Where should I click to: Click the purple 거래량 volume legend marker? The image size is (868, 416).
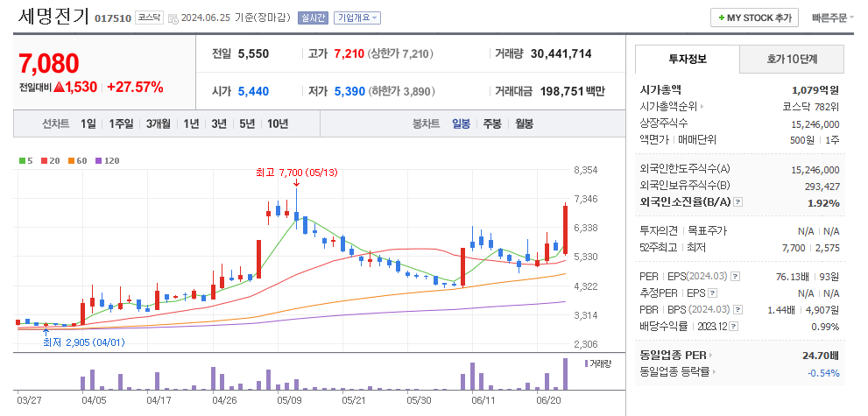pos(587,363)
